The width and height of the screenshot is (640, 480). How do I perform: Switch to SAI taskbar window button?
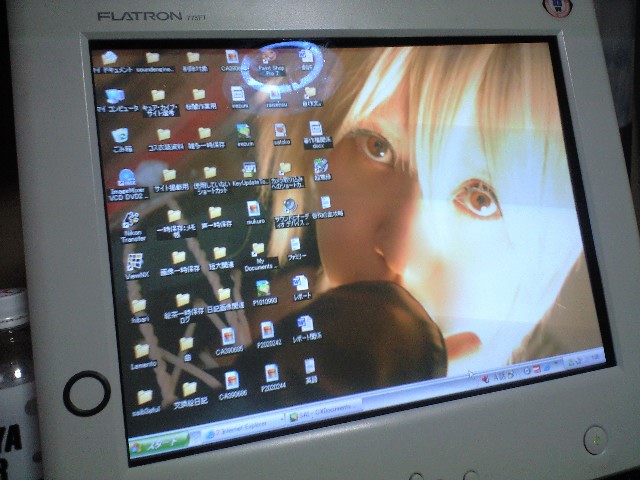click(x=324, y=412)
